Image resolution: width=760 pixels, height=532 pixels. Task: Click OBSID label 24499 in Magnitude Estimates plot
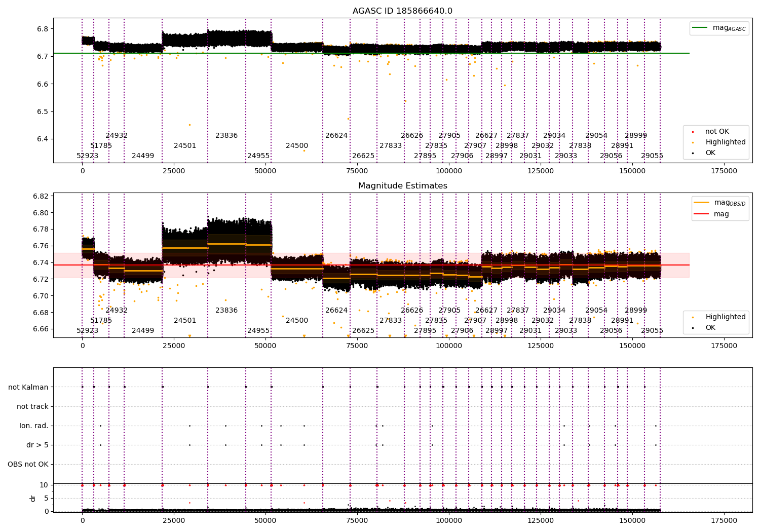143,331
